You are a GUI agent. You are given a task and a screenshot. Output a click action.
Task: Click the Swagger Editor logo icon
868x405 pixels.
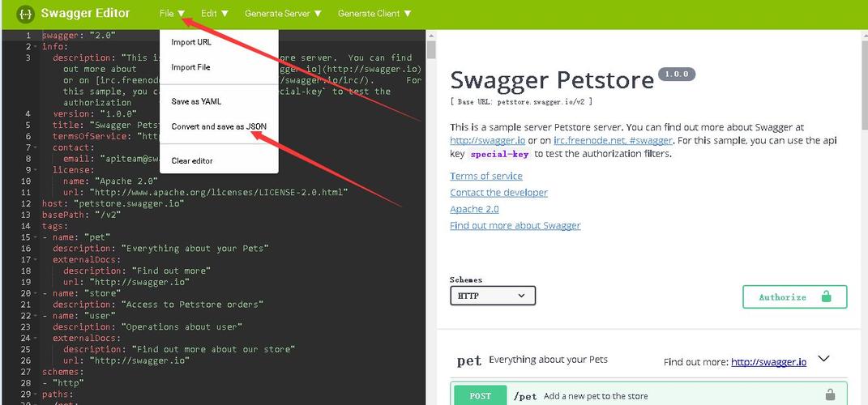[25, 13]
